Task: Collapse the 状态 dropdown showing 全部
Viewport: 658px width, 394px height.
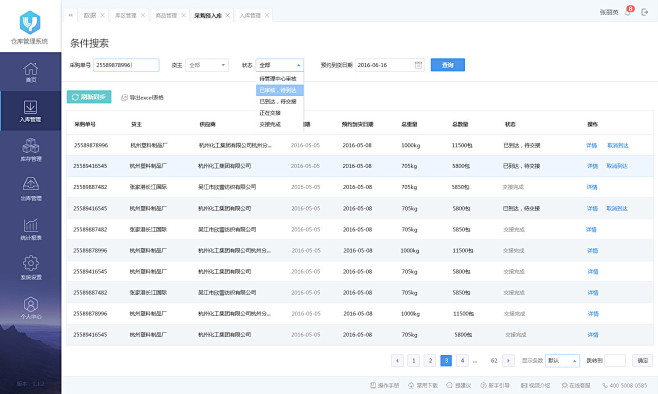Action: pyautogui.click(x=279, y=65)
